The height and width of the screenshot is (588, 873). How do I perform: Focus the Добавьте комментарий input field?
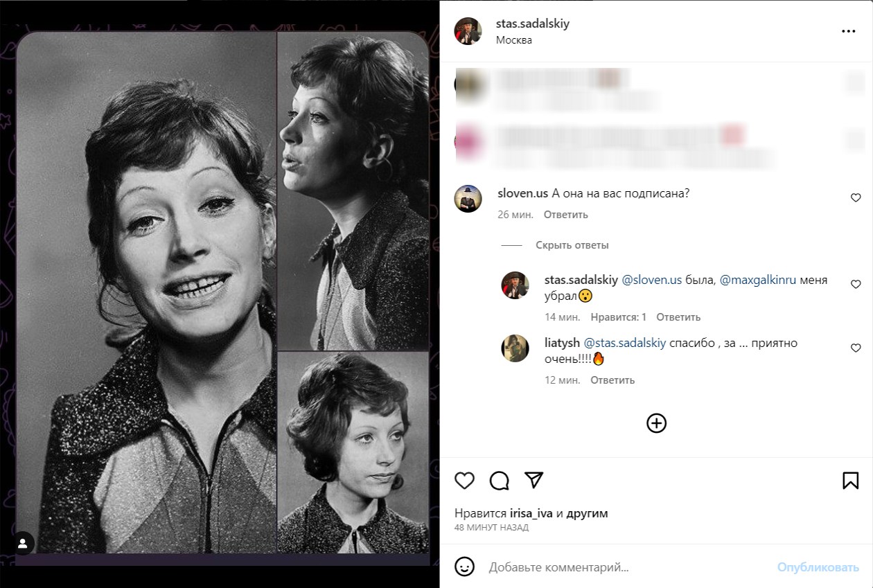[x=624, y=567]
